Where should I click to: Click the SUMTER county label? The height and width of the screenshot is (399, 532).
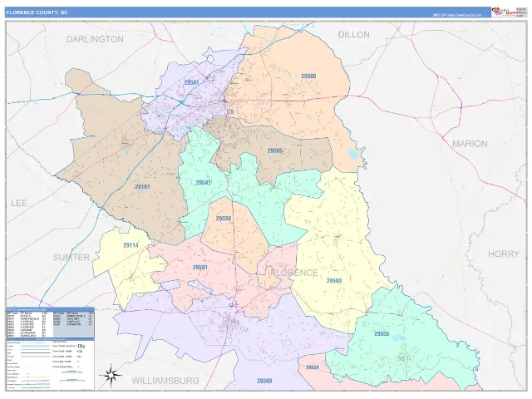[x=71, y=258]
